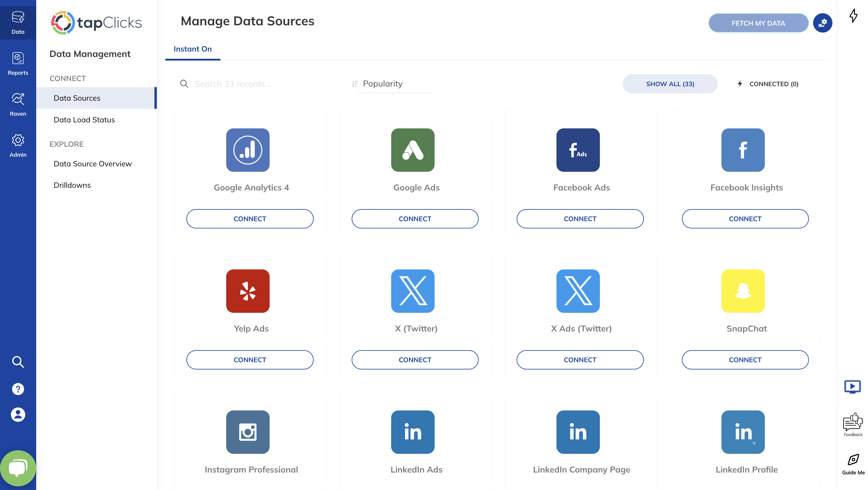
Task: Open the Admin gear section
Action: click(x=18, y=146)
